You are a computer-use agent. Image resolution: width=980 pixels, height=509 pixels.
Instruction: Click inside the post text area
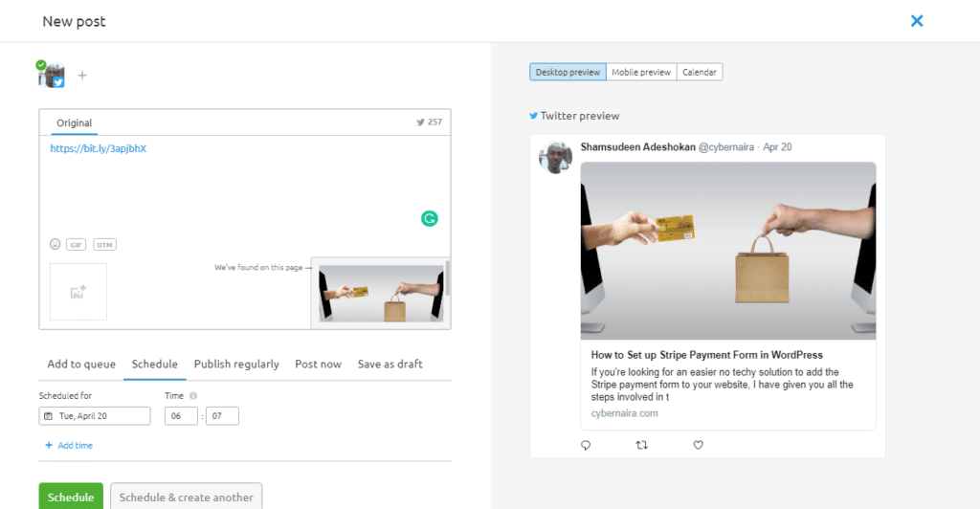(x=244, y=188)
